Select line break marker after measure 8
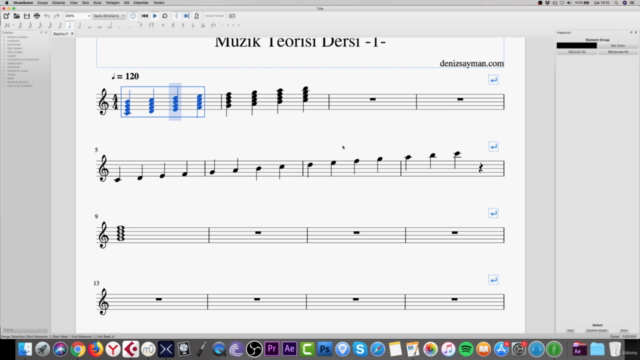This screenshot has height=360, width=640. (x=493, y=147)
